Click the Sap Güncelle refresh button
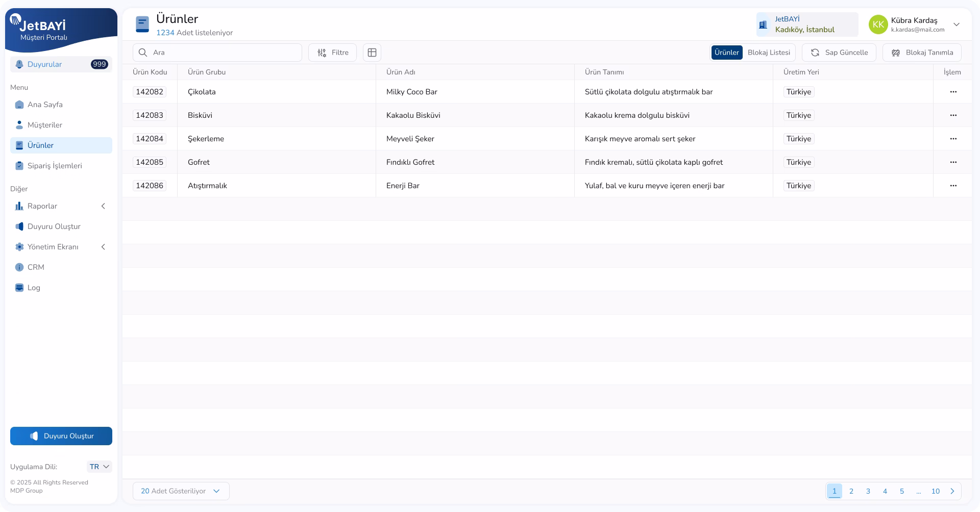The width and height of the screenshot is (980, 512). [839, 53]
